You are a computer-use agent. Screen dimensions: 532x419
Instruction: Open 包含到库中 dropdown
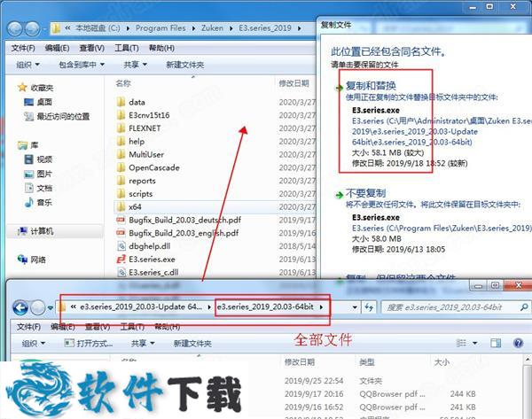(82, 65)
